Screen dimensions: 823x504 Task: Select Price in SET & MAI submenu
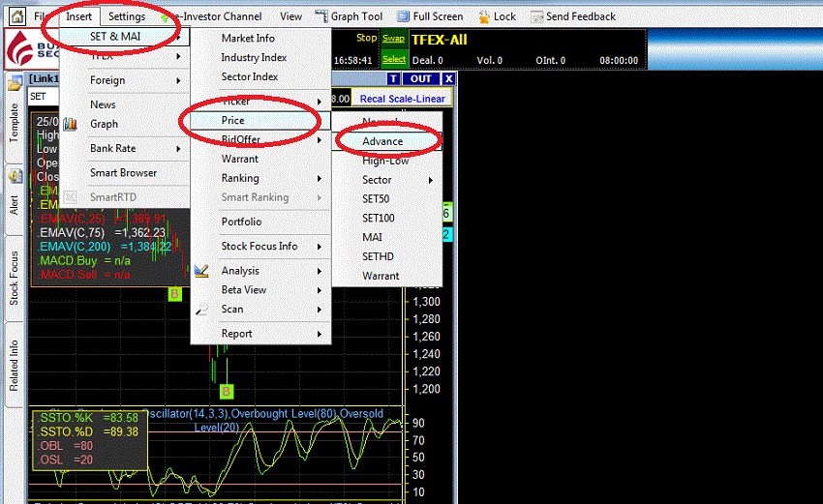point(260,121)
